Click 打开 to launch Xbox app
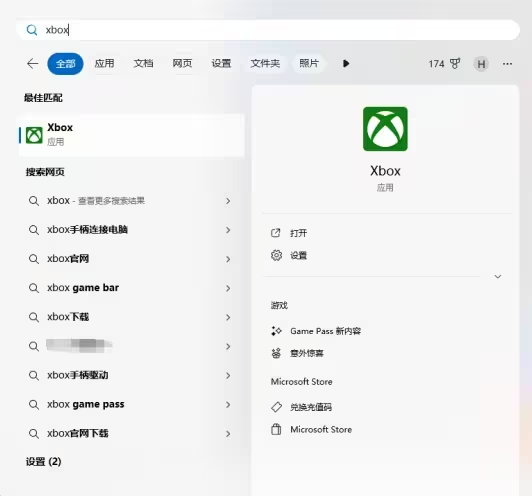 click(x=299, y=233)
